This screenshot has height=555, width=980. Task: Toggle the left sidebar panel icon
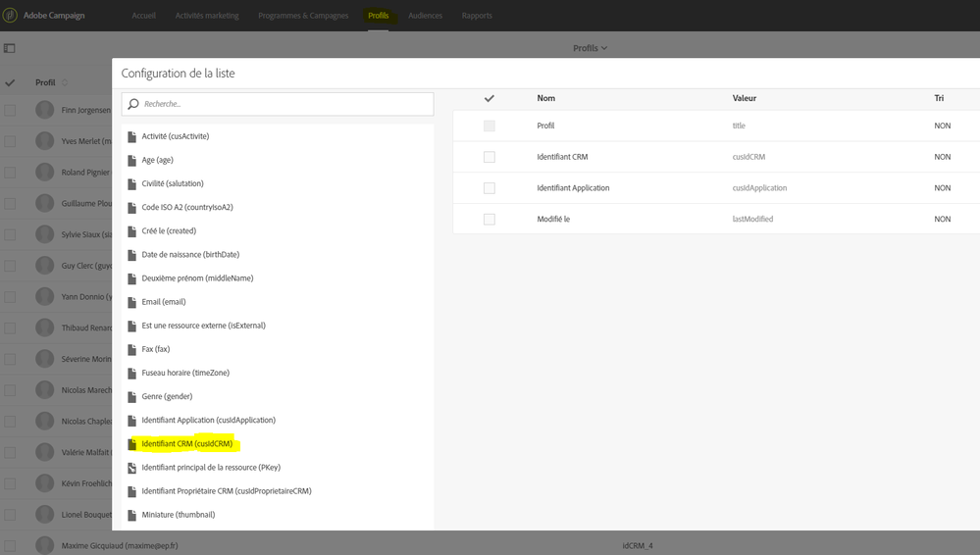tap(9, 48)
